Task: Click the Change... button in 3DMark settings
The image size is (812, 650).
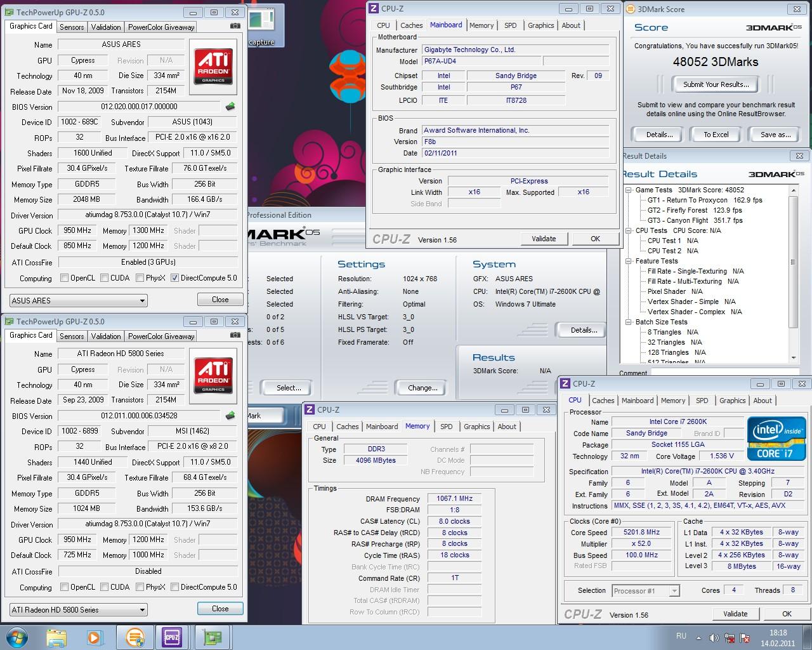Action: 422,388
